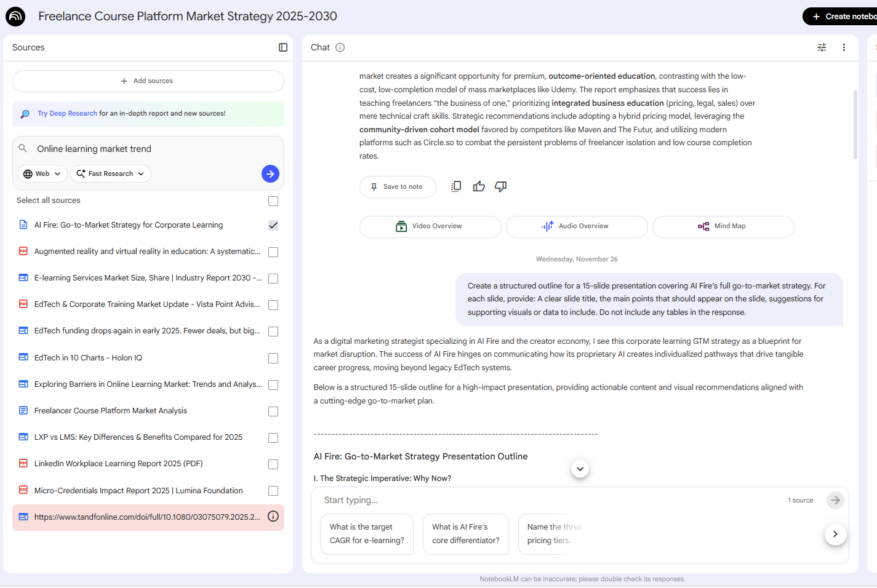Toggle Select all sources checkbox

point(273,201)
